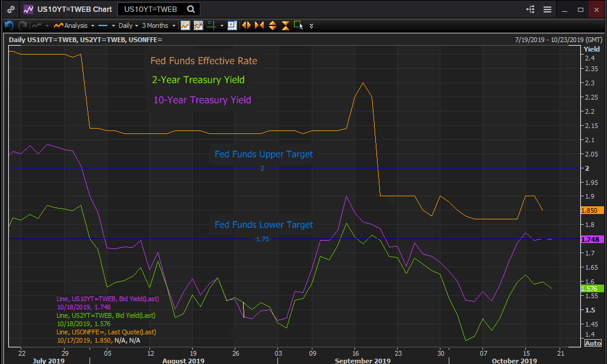The height and width of the screenshot is (364, 607).
Task: Toggle the first chart template icon
Action: point(186,25)
